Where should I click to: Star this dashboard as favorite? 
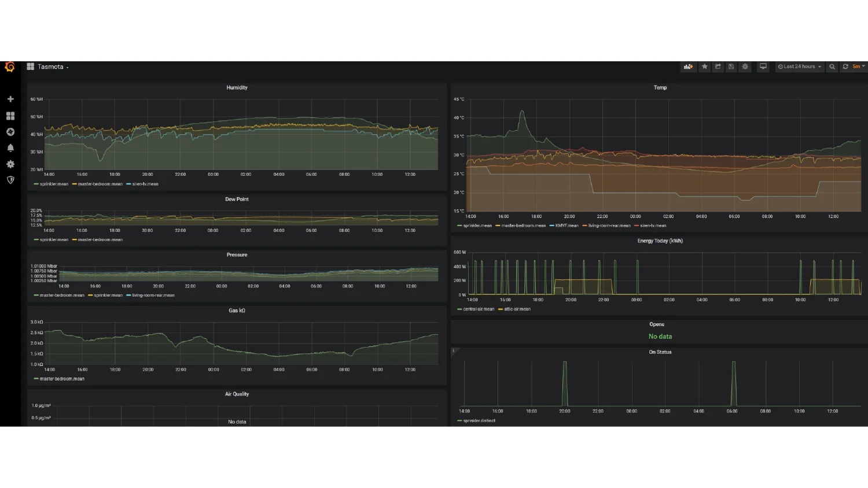[x=704, y=66]
